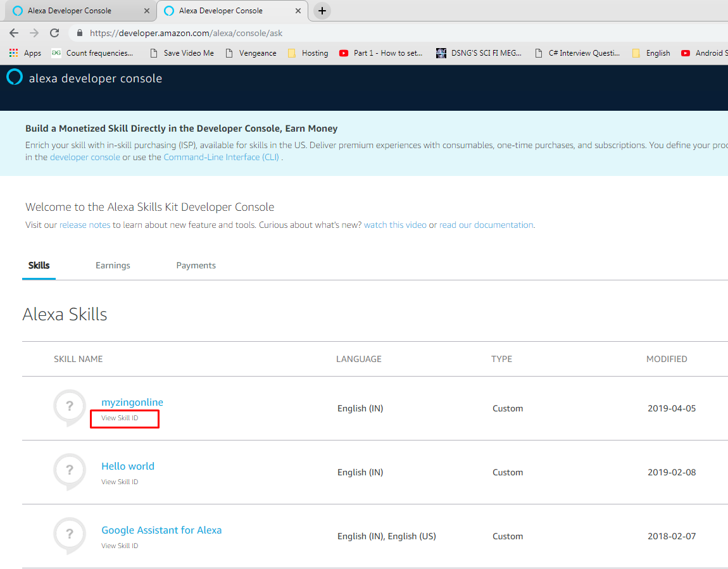Click the myzingonline skill placeholder icon

pos(70,408)
